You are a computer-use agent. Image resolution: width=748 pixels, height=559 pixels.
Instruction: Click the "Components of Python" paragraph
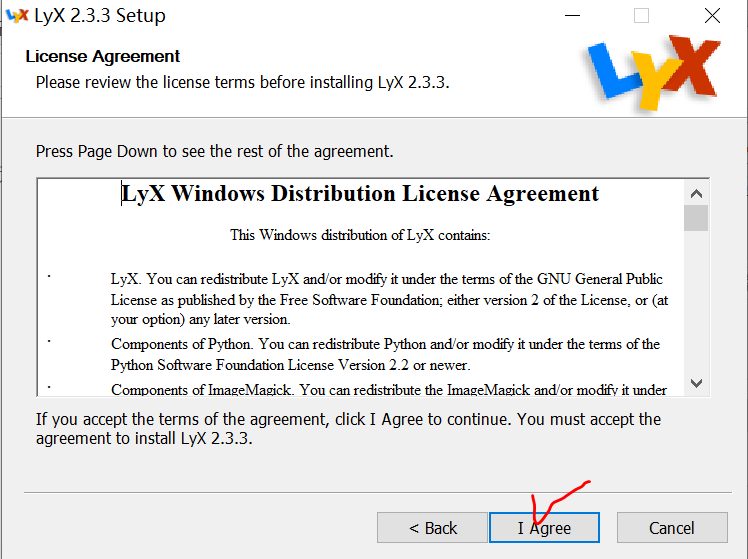(385, 354)
